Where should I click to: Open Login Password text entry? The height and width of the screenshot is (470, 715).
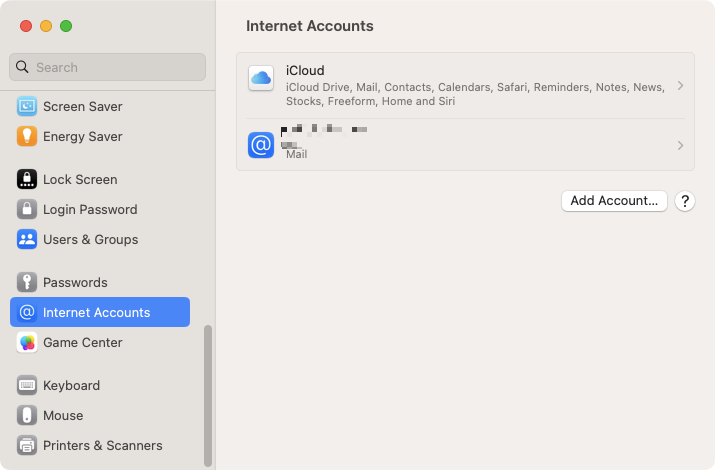click(90, 209)
